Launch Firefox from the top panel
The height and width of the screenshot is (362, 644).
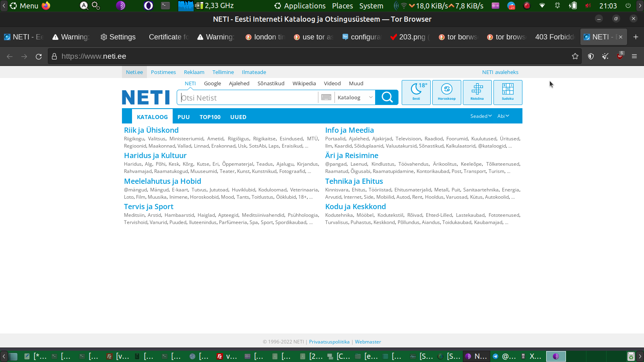point(46,6)
